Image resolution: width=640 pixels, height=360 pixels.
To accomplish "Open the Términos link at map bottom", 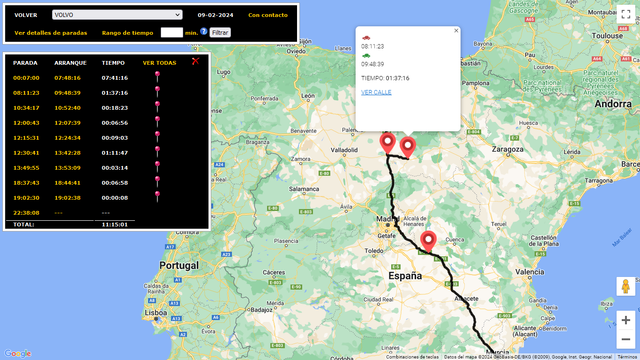I will tap(627, 357).
